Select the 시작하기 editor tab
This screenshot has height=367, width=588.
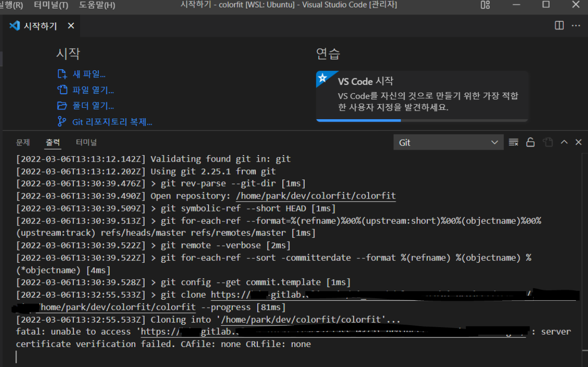point(40,26)
